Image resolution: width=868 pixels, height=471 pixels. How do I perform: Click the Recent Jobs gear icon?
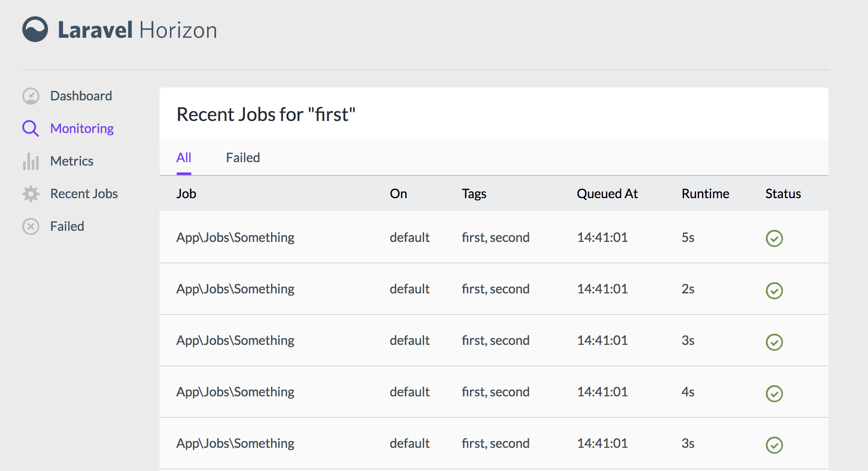31,194
